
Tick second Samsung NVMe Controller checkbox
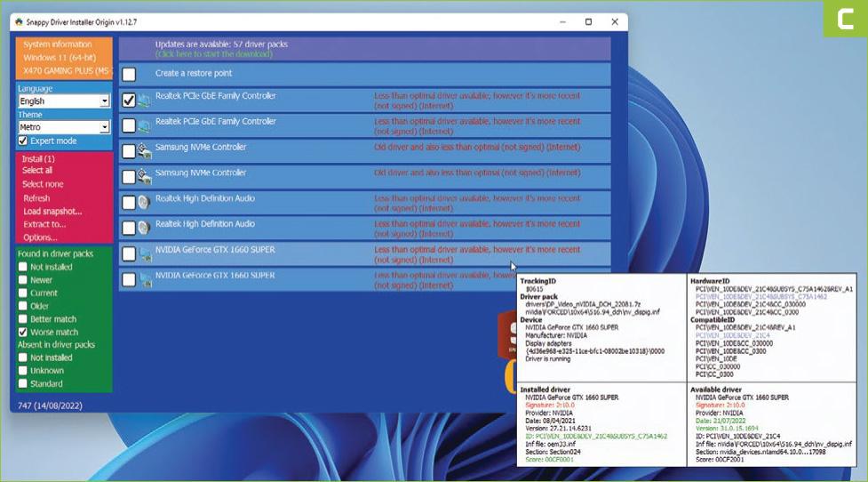click(129, 177)
